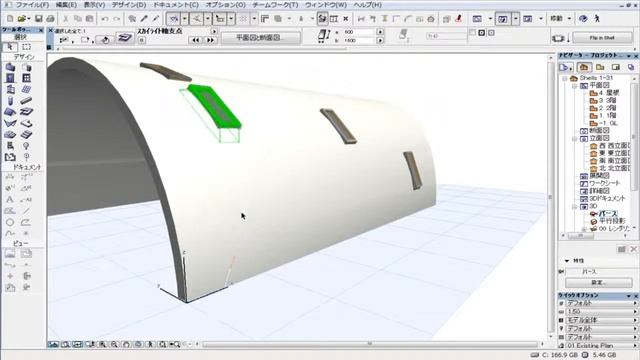Open the Layout Book in the Navigator
The image size is (640, 360).
tap(616, 67)
